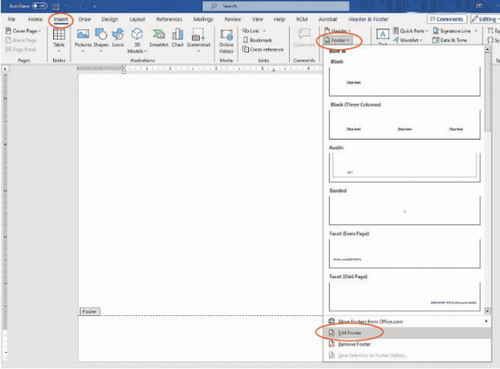Image resolution: width=500 pixels, height=369 pixels.
Task: Insert a SmartArt graphic
Action: 158,37
